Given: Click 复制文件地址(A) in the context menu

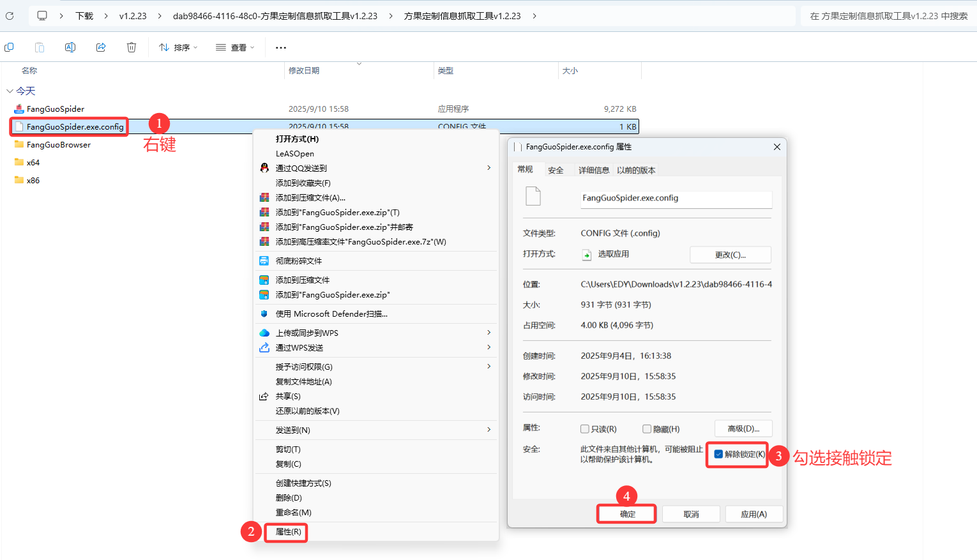Looking at the screenshot, I should [303, 382].
